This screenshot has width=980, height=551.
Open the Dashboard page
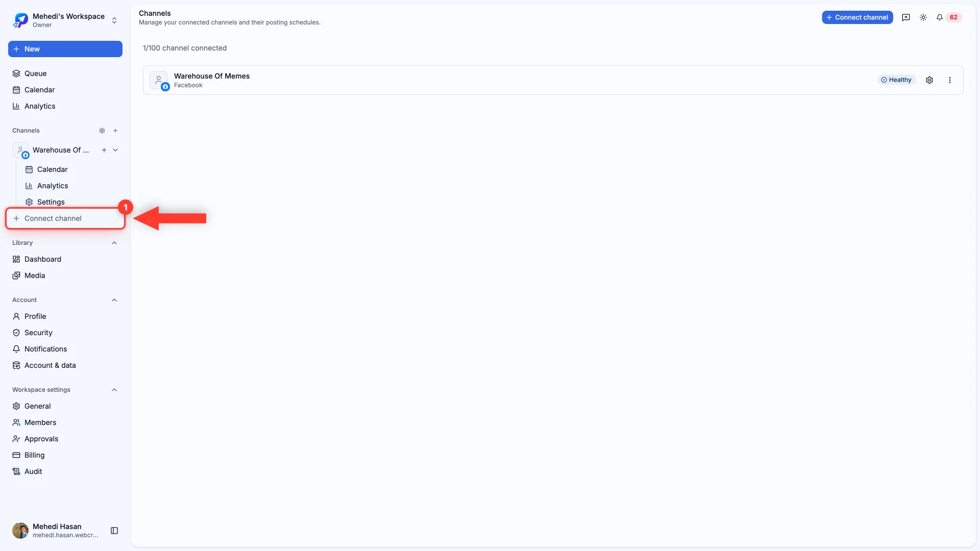pos(65,259)
